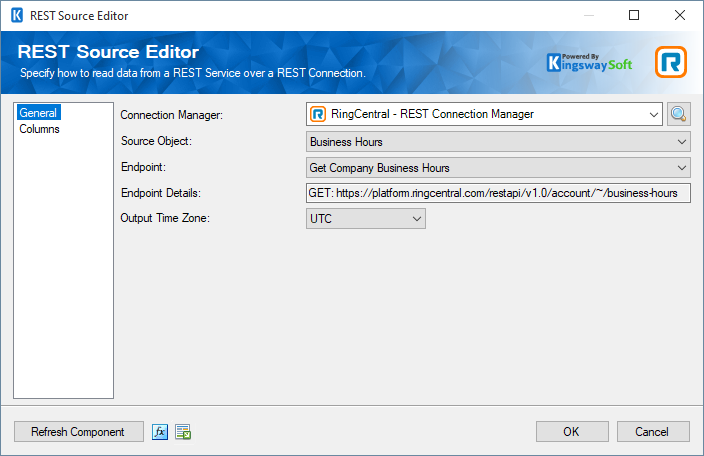
Task: Select the General page in left list
Action: coord(38,113)
